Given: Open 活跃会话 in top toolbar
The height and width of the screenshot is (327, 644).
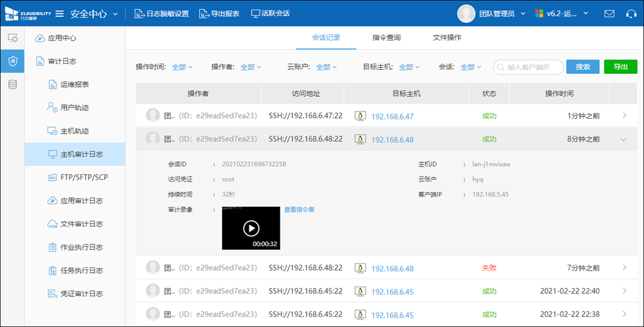Looking at the screenshot, I should coord(270,13).
